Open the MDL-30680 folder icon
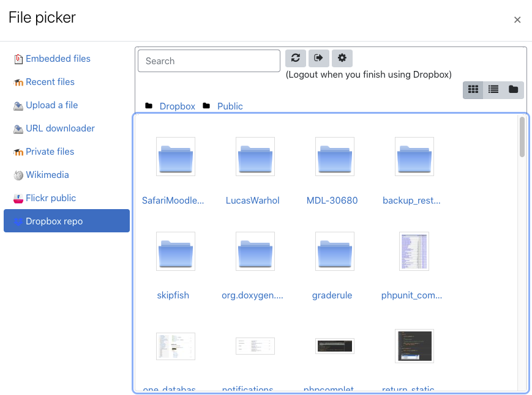This screenshot has width=532, height=395. [x=334, y=157]
